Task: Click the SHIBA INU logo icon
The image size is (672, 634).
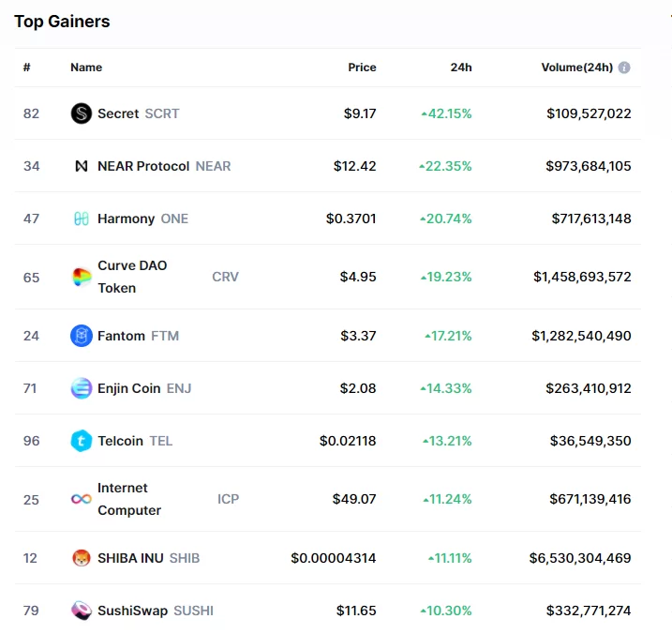Action: click(82, 558)
